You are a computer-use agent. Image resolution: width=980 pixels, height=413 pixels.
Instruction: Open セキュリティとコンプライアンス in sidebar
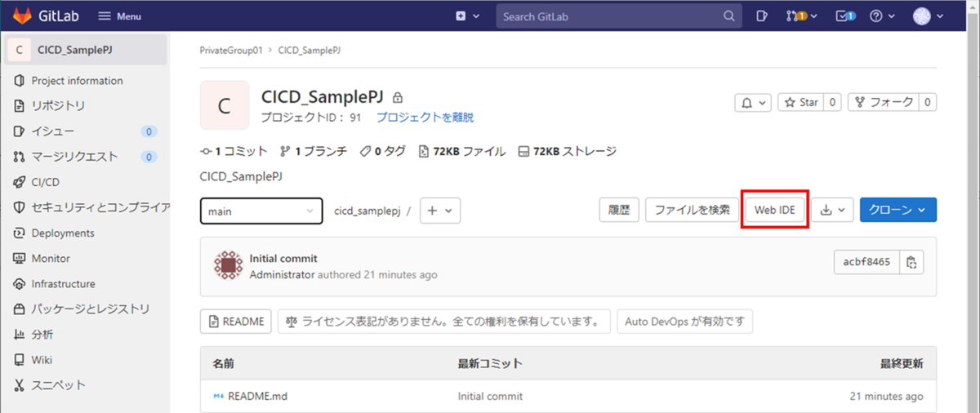coord(100,207)
